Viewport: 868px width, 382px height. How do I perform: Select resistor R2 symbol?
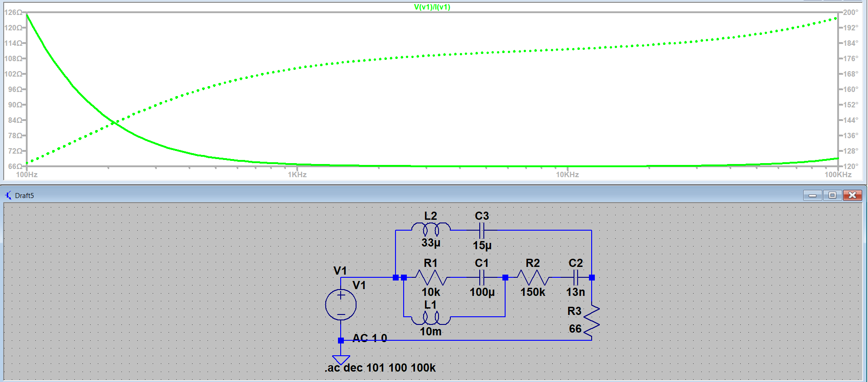coord(533,277)
